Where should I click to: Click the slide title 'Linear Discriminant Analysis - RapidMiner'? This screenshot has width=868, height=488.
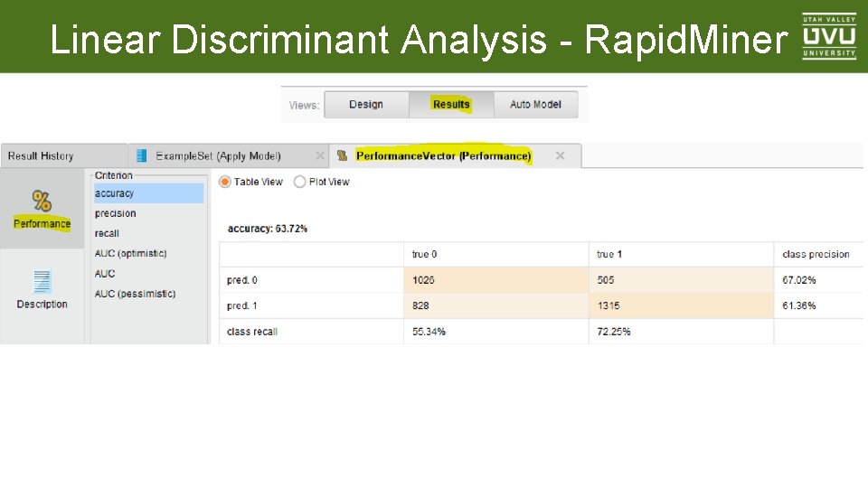(419, 40)
